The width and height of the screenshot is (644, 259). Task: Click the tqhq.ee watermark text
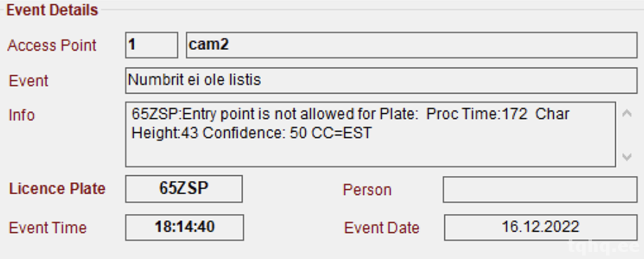pos(603,246)
